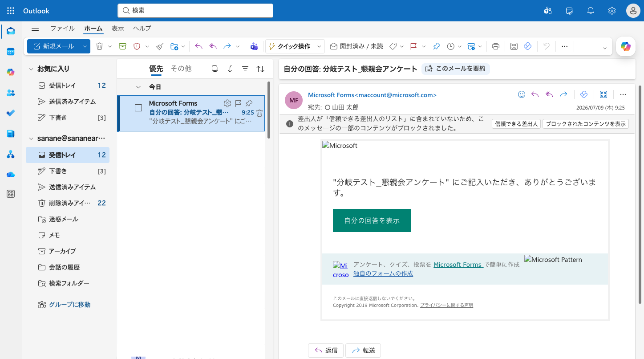This screenshot has height=359, width=644.
Task: Expand the New mail (新規メール) dropdown arrow
Action: pos(85,46)
